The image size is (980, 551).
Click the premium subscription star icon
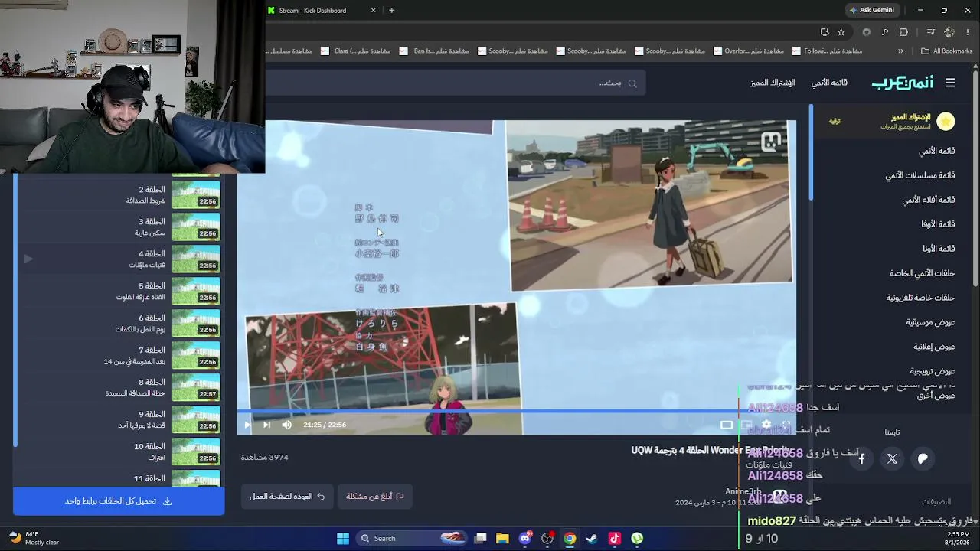point(946,121)
